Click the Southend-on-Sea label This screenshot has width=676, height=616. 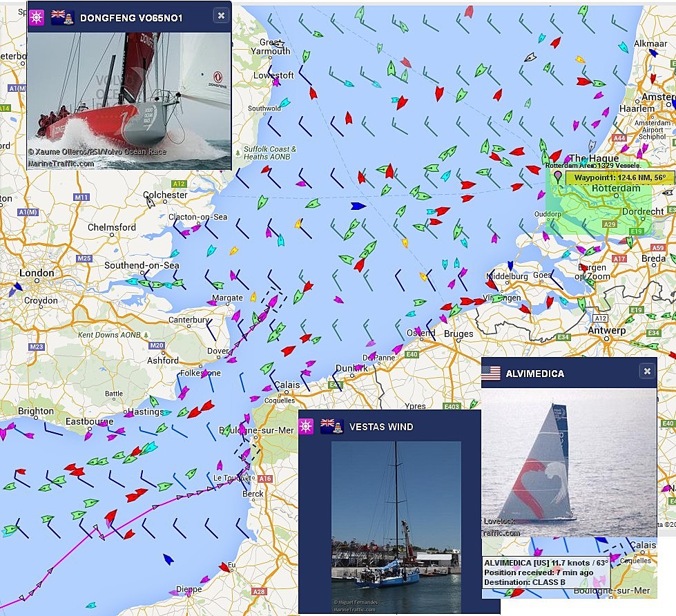142,265
